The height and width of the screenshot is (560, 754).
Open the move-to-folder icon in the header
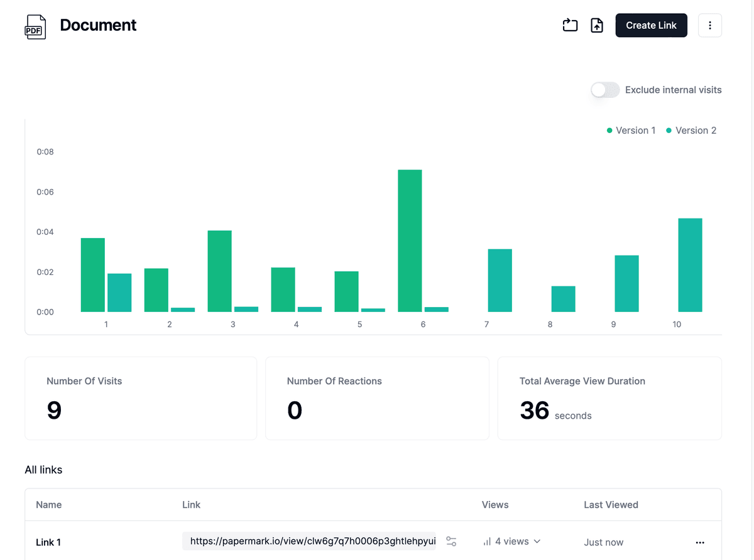(x=569, y=25)
